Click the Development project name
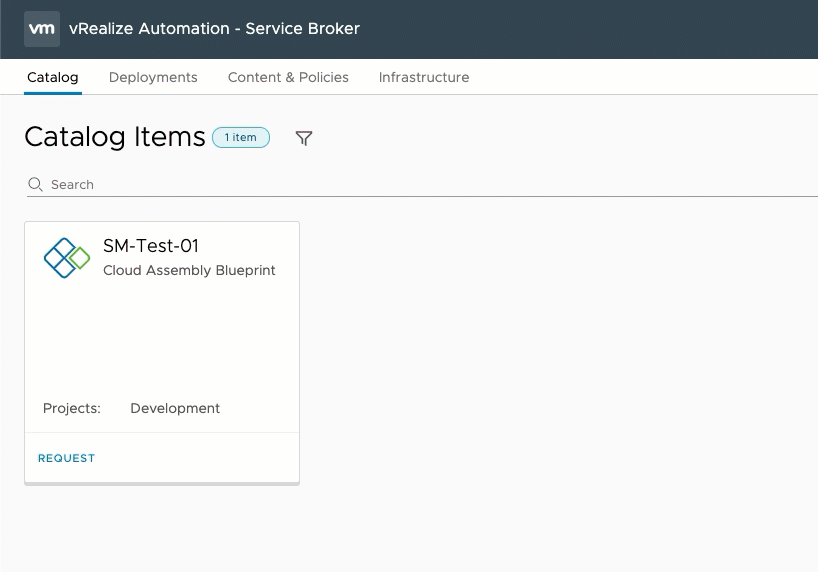This screenshot has width=818, height=572. pos(175,408)
